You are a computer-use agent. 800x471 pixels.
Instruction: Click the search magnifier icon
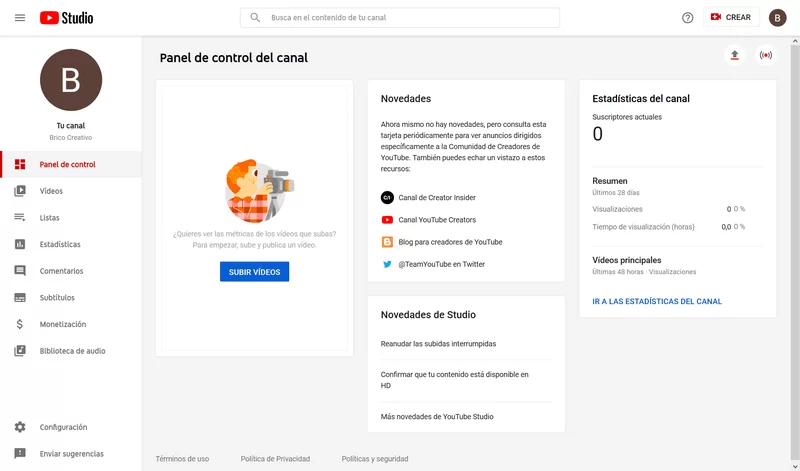point(255,17)
